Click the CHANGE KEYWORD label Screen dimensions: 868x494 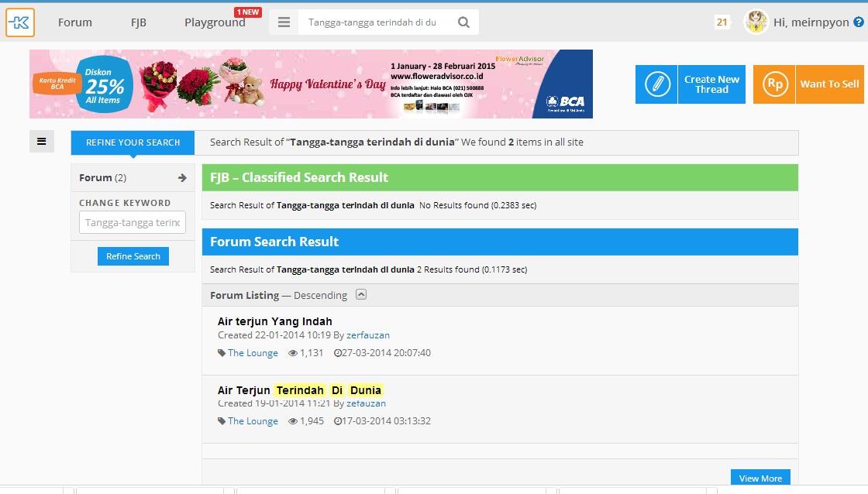point(125,203)
